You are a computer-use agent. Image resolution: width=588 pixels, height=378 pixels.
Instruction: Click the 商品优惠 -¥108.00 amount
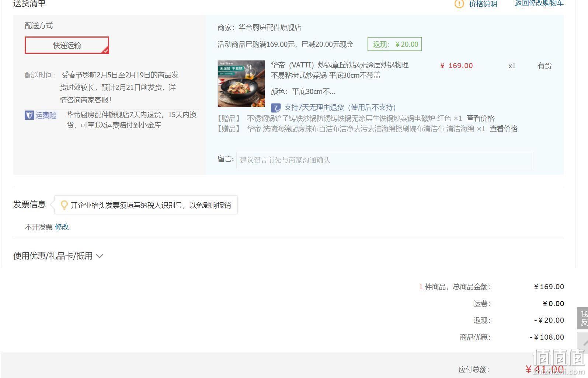(x=547, y=337)
